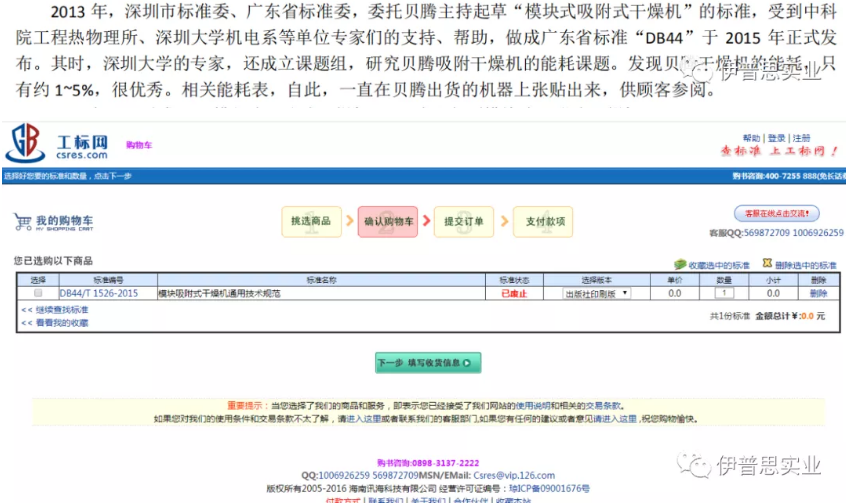The image size is (846, 504).
Task: Open the 使用说明 link in notice
Action: pos(533,405)
